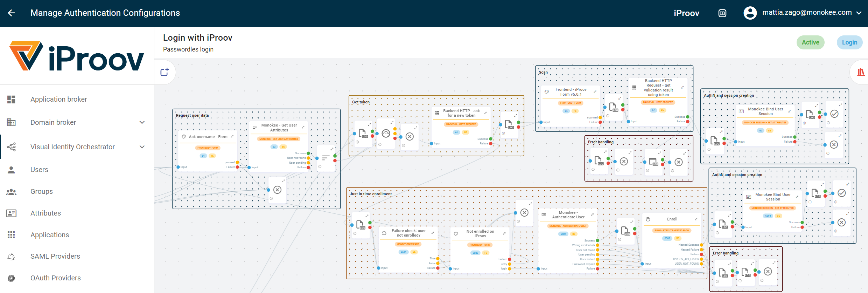Select the fail X node in Just in time enrollment
868x293 pixels.
click(x=524, y=212)
